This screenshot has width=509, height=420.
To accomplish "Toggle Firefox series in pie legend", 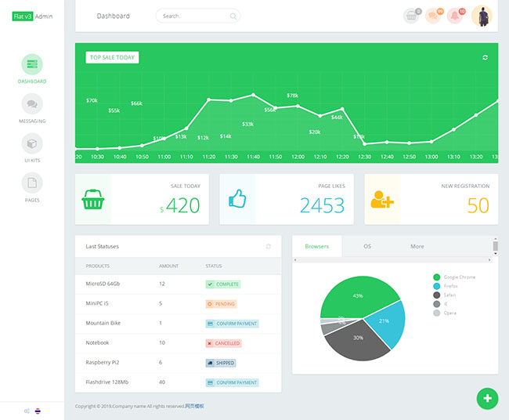I will (449, 286).
